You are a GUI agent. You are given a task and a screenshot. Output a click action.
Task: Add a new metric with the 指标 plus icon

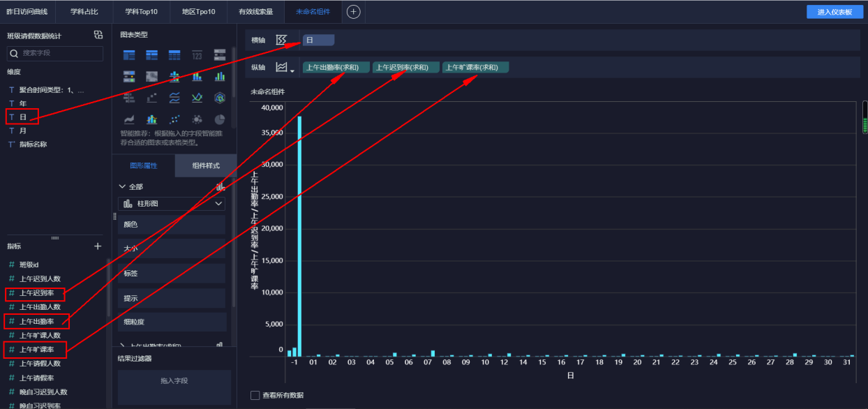click(x=98, y=246)
